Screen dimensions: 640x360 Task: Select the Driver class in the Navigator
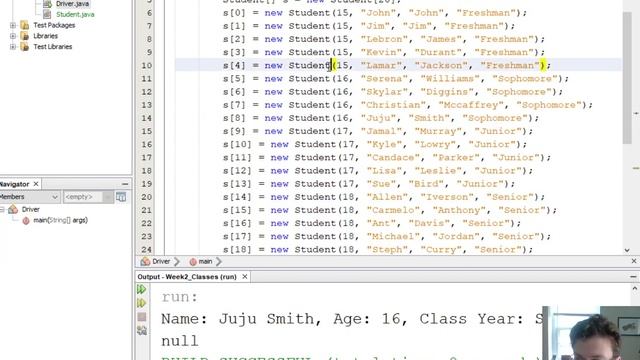pyautogui.click(x=31, y=209)
